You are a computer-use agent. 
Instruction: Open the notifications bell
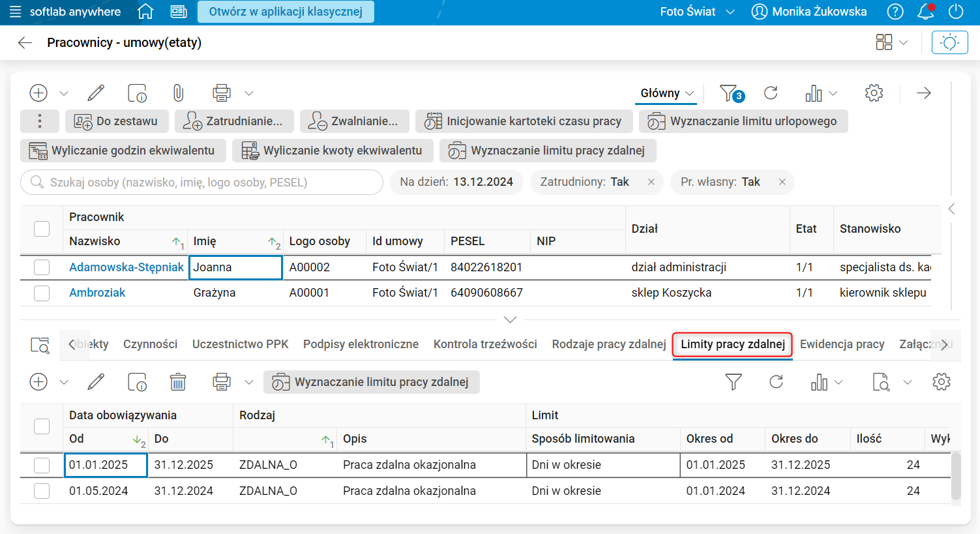[x=925, y=12]
